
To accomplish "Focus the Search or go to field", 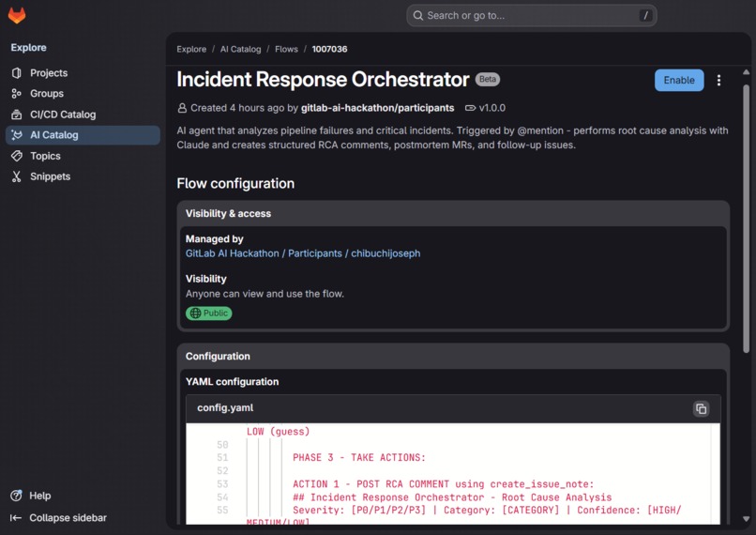I will click(531, 15).
